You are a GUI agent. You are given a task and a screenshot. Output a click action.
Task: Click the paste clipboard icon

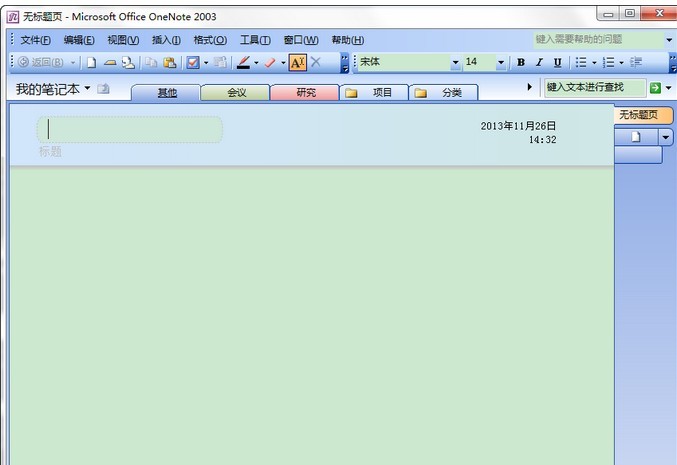170,63
